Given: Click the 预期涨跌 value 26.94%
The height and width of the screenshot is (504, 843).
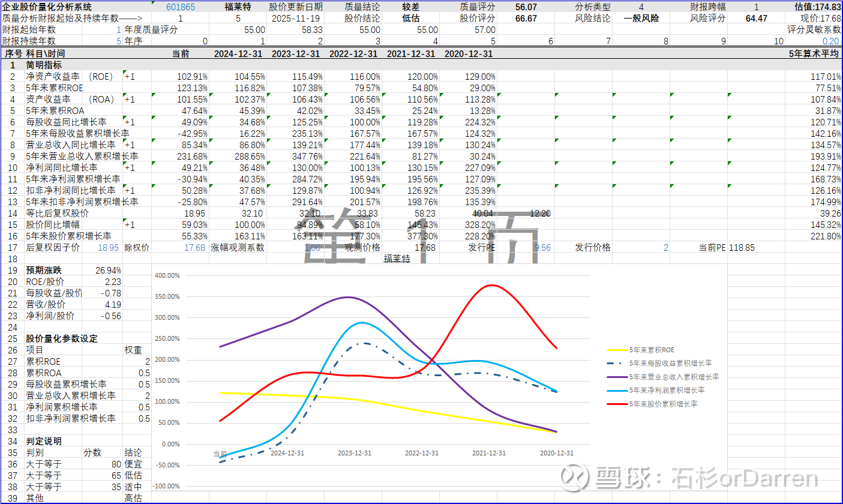Looking at the screenshot, I should pyautogui.click(x=108, y=270).
